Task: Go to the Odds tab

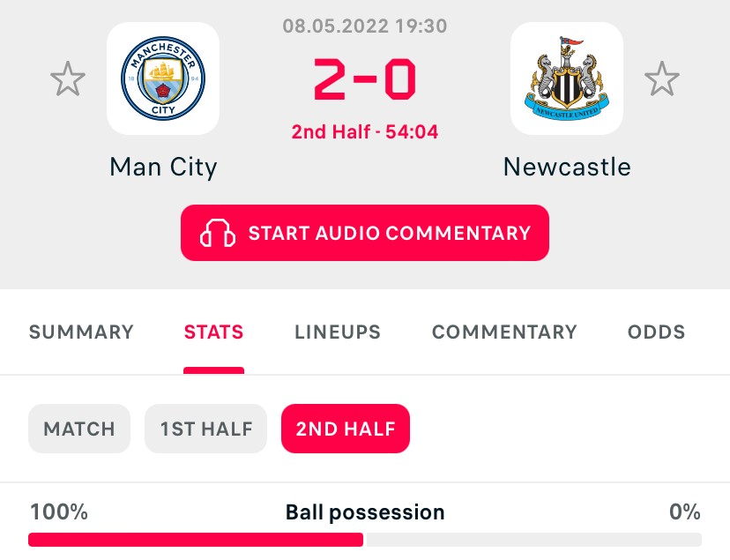Action: tap(656, 332)
